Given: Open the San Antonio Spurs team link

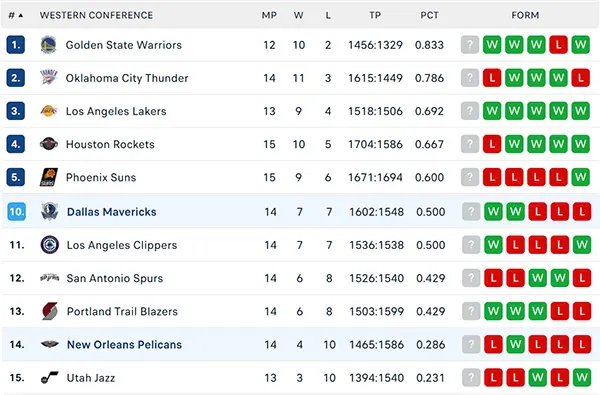Looking at the screenshot, I should 115,278.
